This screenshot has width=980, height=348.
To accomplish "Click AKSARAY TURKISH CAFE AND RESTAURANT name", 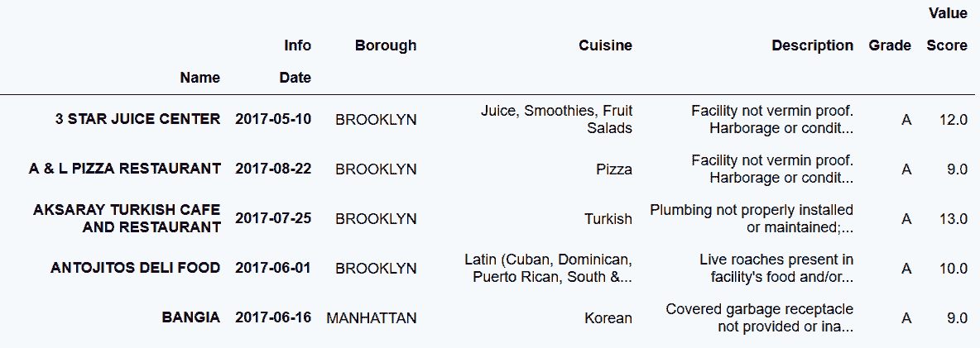I will point(127,218).
